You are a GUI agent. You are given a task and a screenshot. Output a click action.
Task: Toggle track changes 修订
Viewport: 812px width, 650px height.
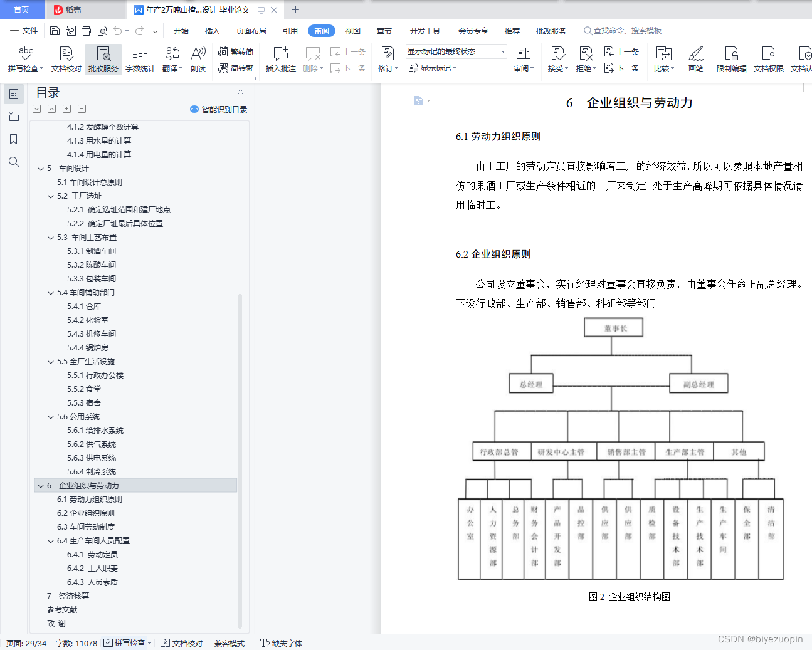click(388, 60)
